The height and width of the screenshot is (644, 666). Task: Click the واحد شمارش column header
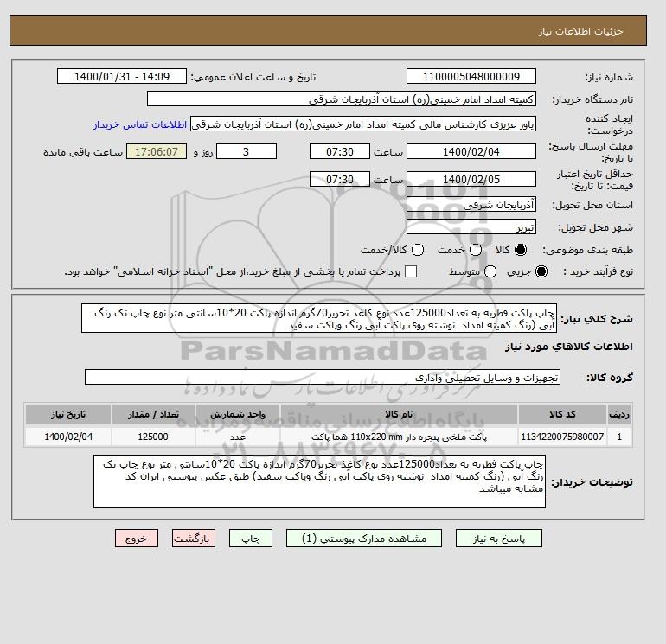coord(238,414)
